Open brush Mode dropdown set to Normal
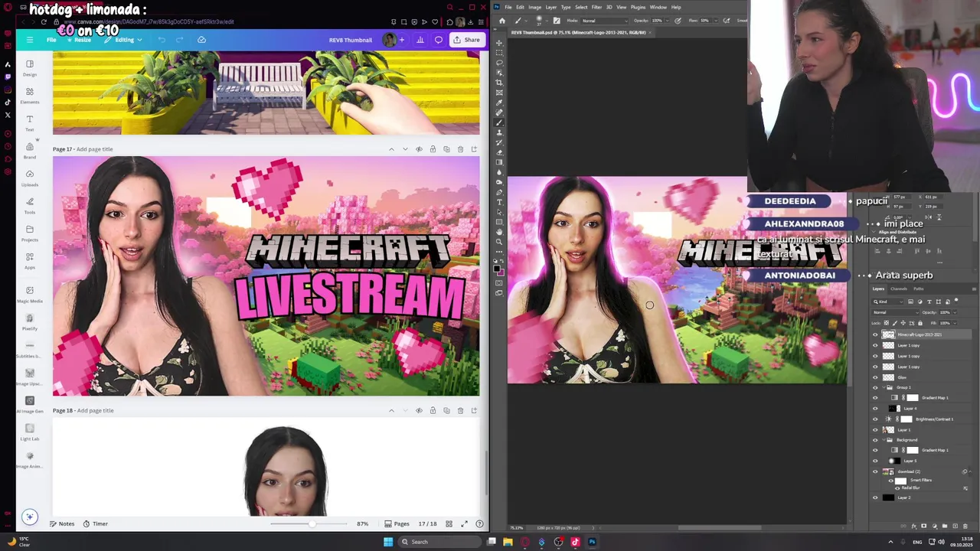The height and width of the screenshot is (551, 980). [606, 21]
